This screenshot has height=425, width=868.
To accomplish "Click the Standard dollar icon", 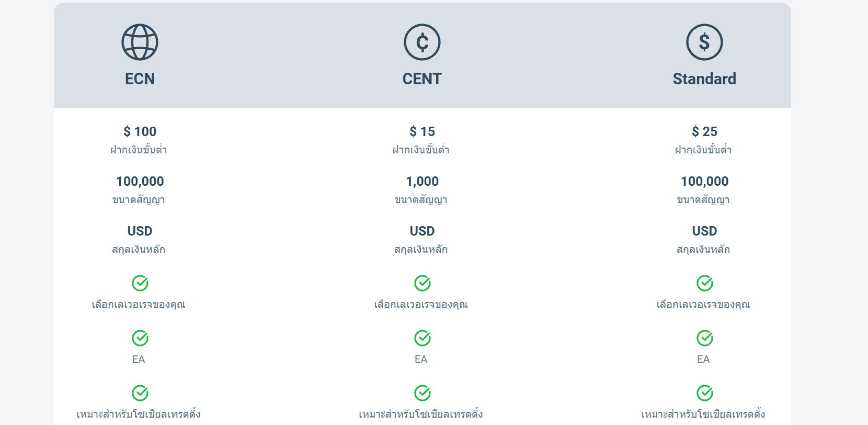I will pos(704,42).
